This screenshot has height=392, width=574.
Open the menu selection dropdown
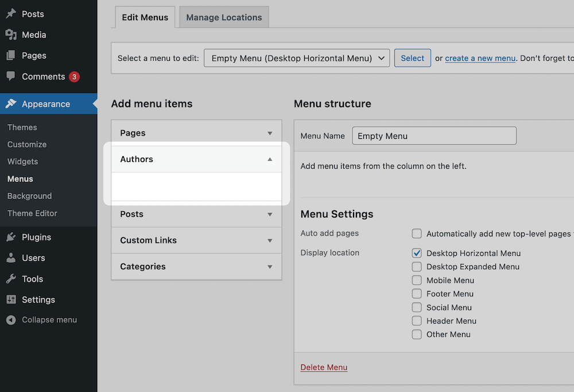297,58
